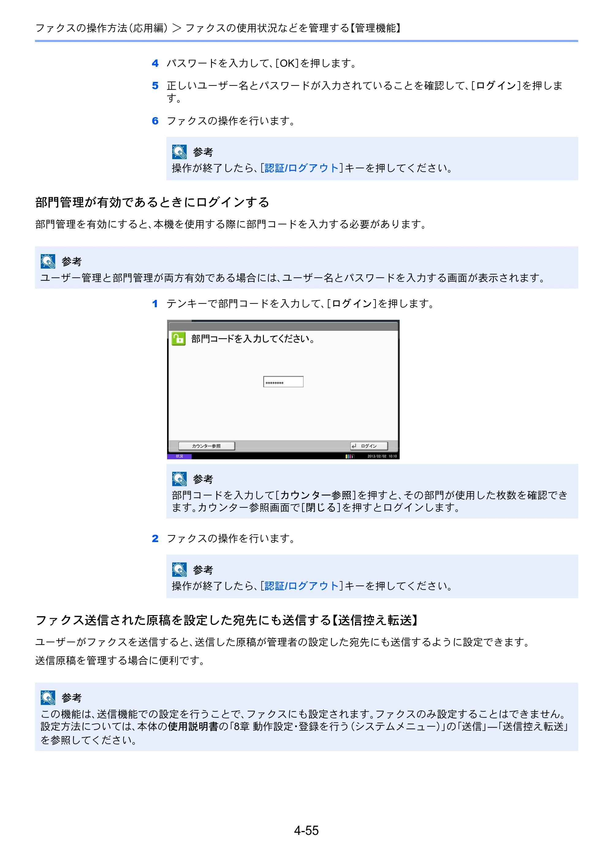
Task: Click the toner level indicator icon
Action: coord(350,456)
